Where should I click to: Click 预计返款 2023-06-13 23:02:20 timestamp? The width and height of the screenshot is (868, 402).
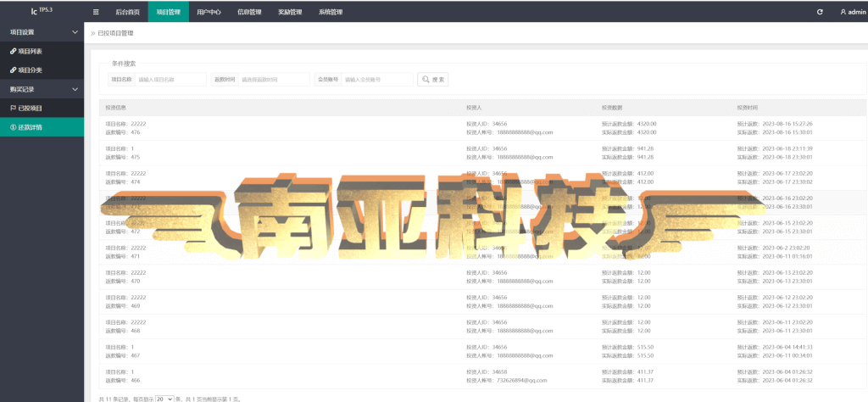(x=787, y=272)
